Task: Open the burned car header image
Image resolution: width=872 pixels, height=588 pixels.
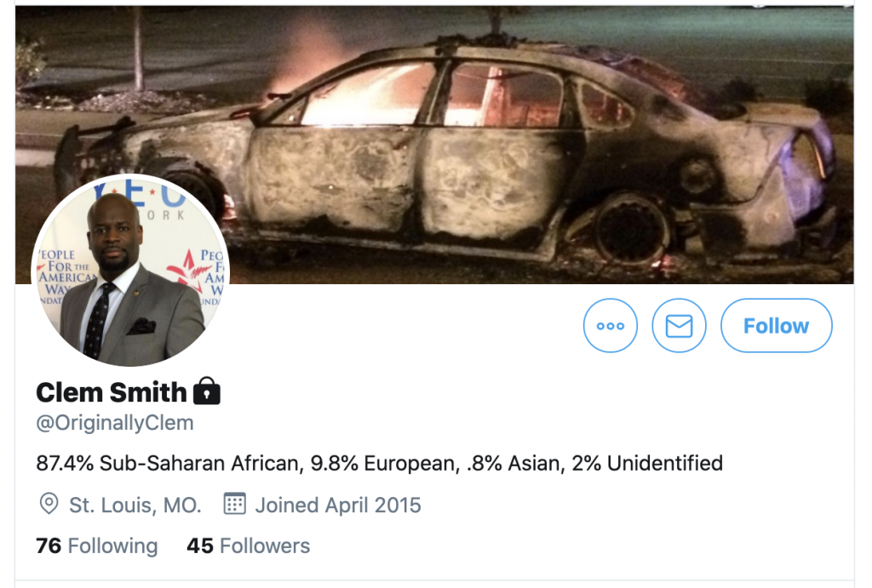Action: [434, 145]
